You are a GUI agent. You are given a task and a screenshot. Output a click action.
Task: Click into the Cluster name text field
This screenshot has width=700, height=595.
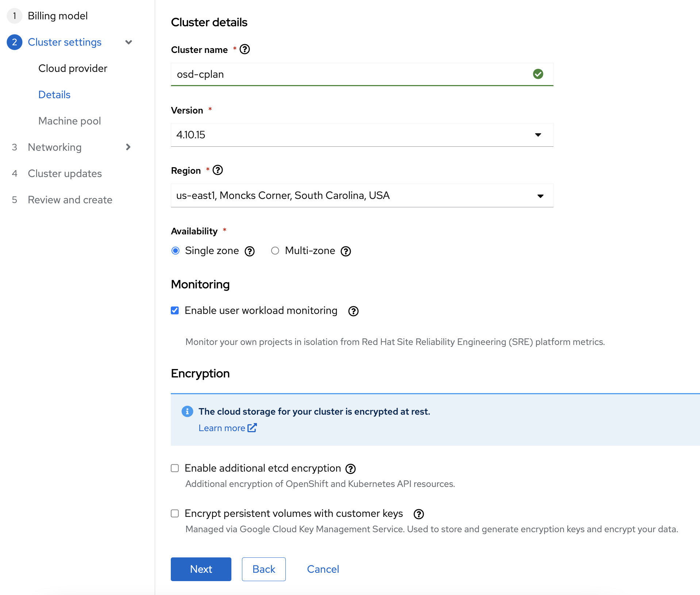pos(350,74)
